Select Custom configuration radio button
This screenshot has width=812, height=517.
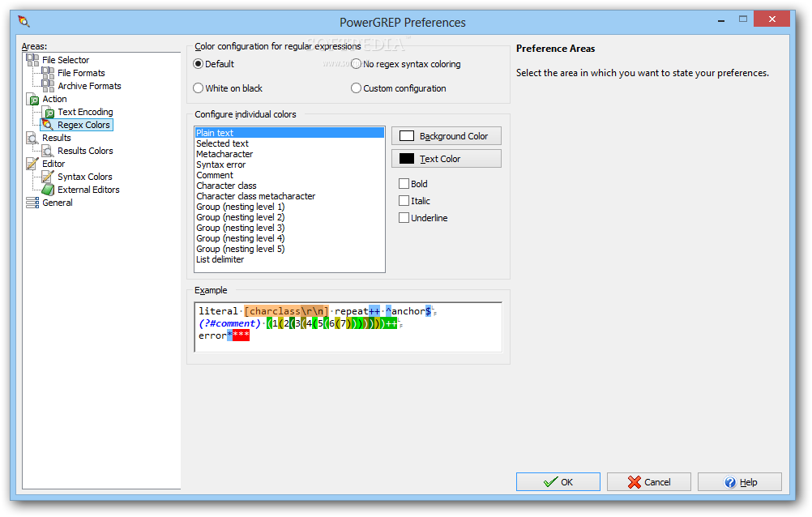coord(356,88)
